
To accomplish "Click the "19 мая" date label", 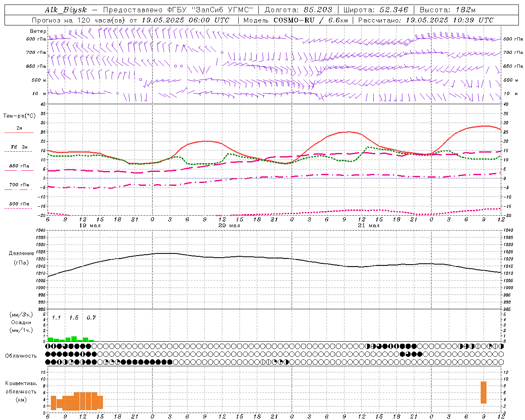I will pyautogui.click(x=90, y=226).
